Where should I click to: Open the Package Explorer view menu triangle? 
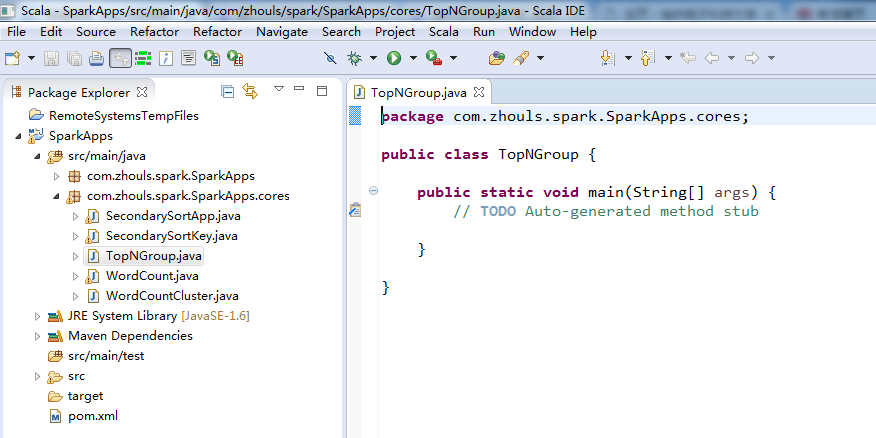(279, 89)
